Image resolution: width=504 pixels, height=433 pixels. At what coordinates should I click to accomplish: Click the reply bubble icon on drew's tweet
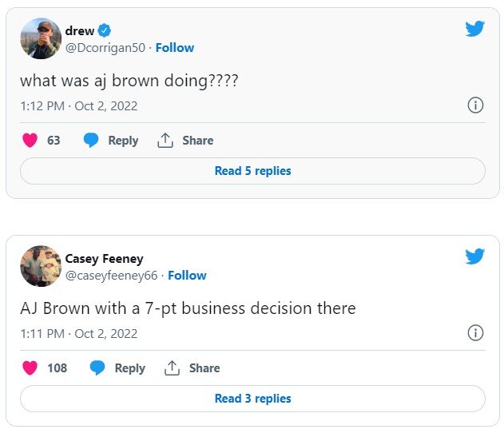pos(91,141)
